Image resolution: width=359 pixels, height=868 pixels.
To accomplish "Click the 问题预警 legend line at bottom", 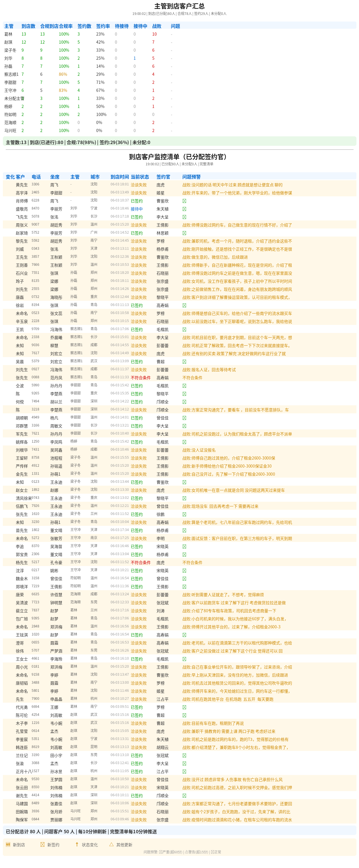I will (x=182, y=852).
